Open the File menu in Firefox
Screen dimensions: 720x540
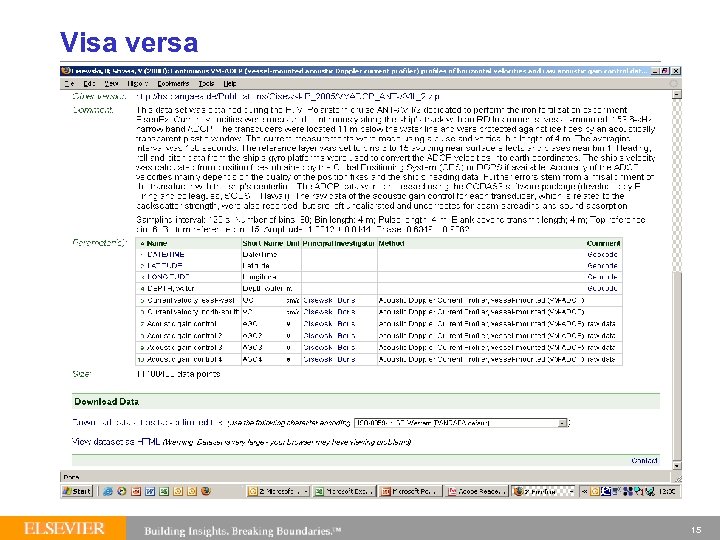[69, 84]
